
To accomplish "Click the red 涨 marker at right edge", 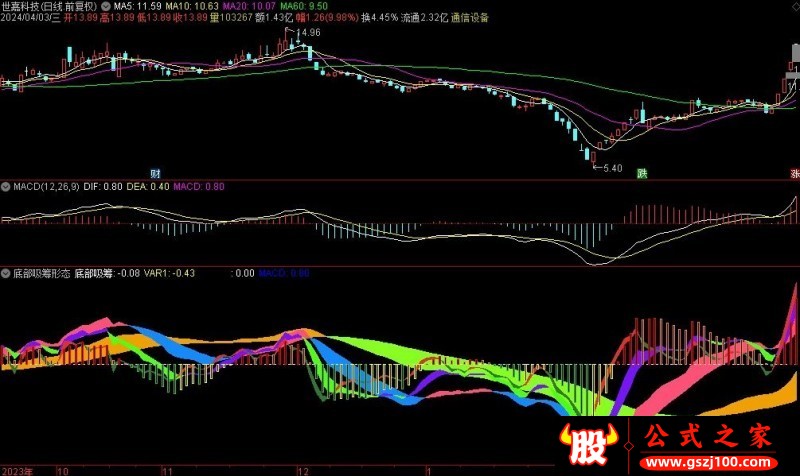I will tap(794, 173).
